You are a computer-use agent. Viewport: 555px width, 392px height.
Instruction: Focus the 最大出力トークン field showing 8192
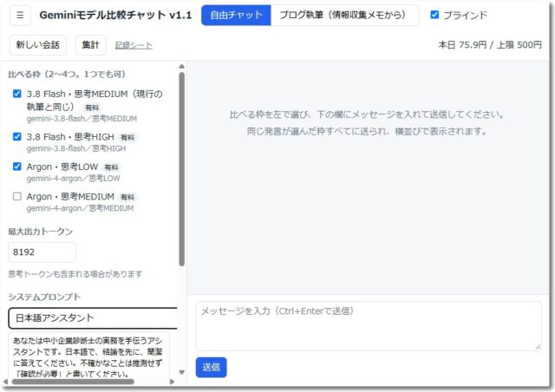(x=42, y=252)
